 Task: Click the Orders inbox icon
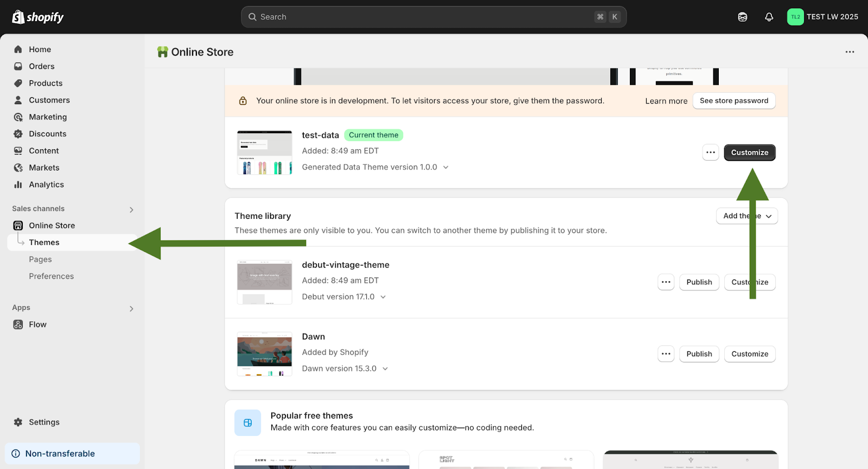18,66
